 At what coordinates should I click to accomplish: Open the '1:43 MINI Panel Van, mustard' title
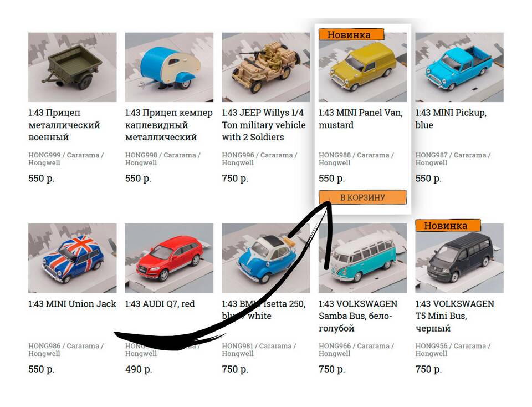(x=361, y=119)
